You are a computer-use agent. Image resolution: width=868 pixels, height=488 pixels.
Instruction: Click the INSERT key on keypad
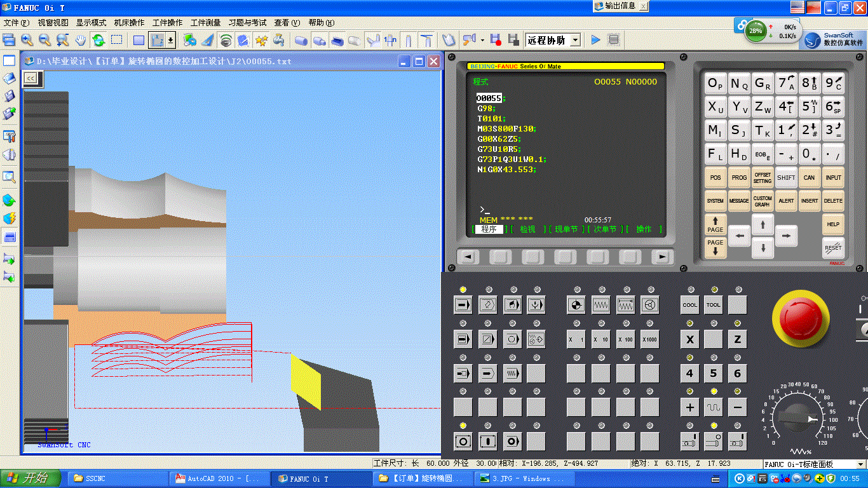click(x=810, y=201)
